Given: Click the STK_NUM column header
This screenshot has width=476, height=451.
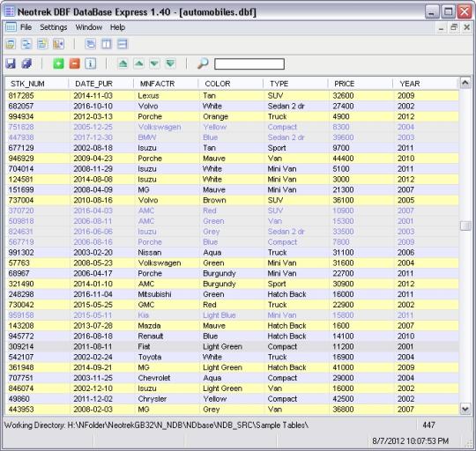Looking at the screenshot, I should click(x=36, y=84).
